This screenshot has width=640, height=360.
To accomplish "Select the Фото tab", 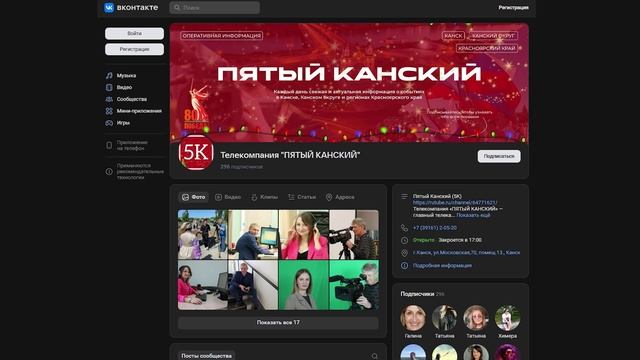I will tap(193, 197).
